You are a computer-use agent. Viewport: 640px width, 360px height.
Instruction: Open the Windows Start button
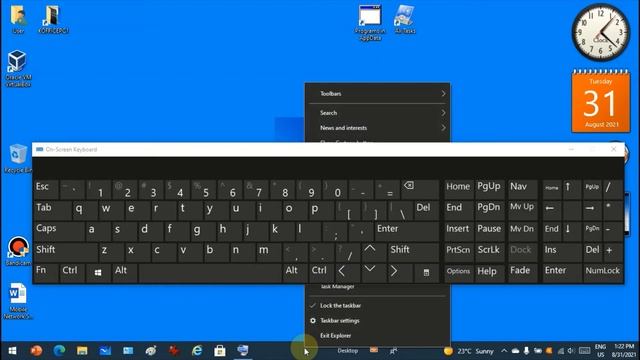pyautogui.click(x=12, y=351)
